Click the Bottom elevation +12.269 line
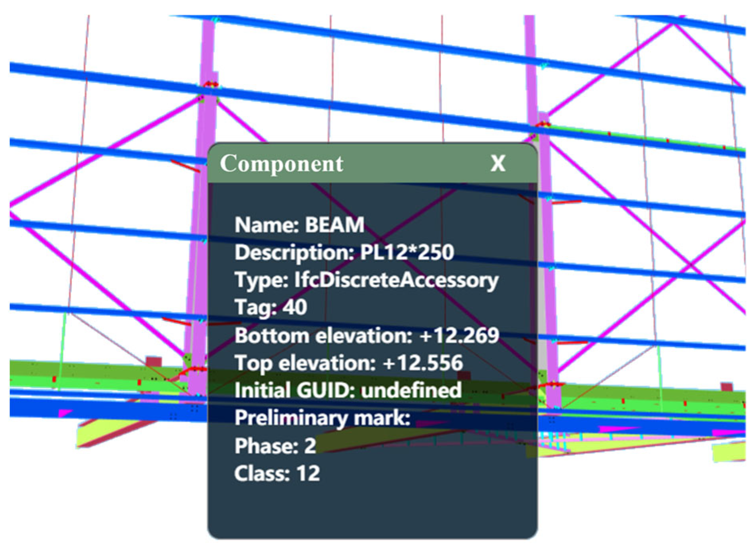 (x=366, y=335)
